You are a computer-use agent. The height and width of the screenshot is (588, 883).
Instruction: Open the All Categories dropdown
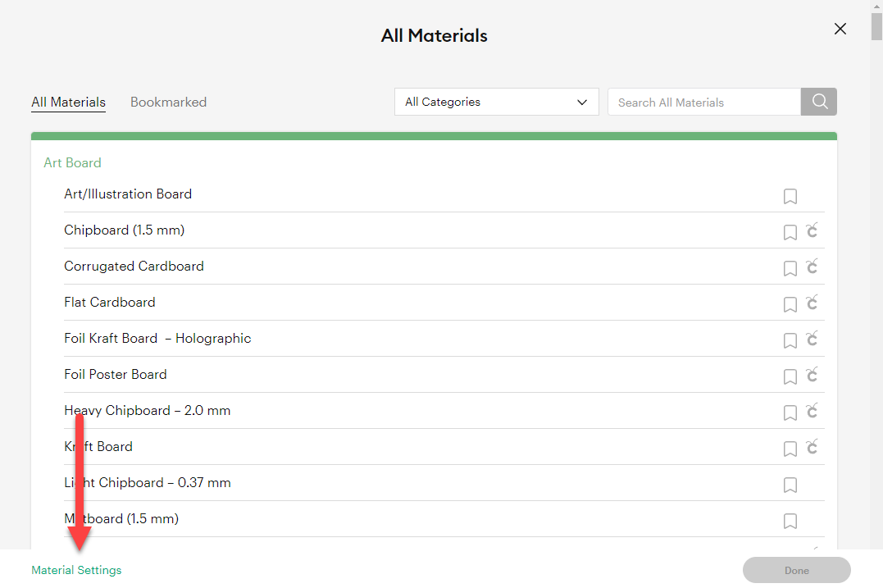click(x=496, y=102)
